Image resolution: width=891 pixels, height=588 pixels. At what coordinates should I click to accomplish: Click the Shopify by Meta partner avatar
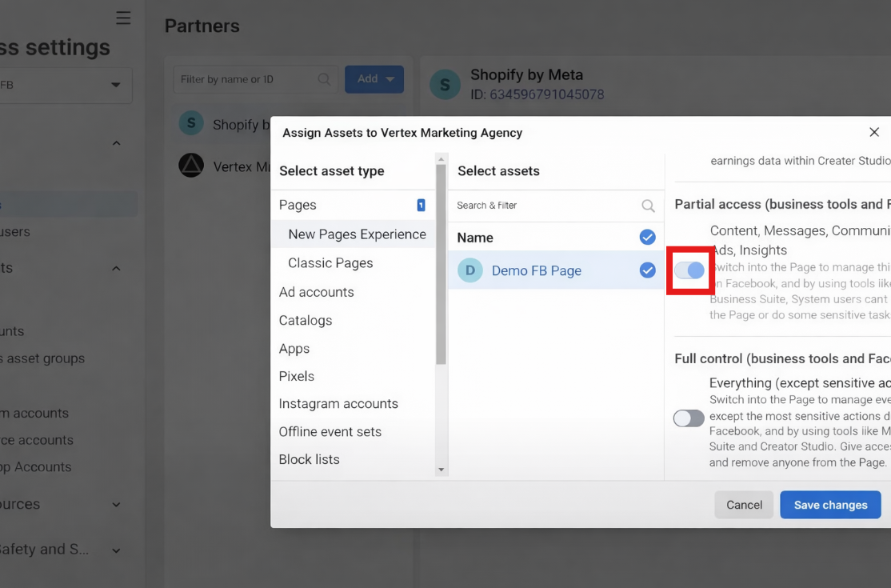click(x=445, y=84)
